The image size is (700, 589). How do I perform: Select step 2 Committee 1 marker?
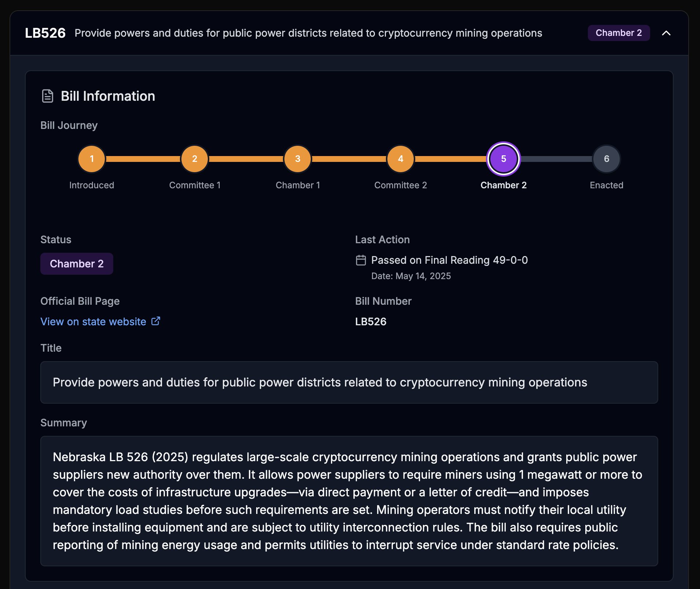pyautogui.click(x=195, y=159)
